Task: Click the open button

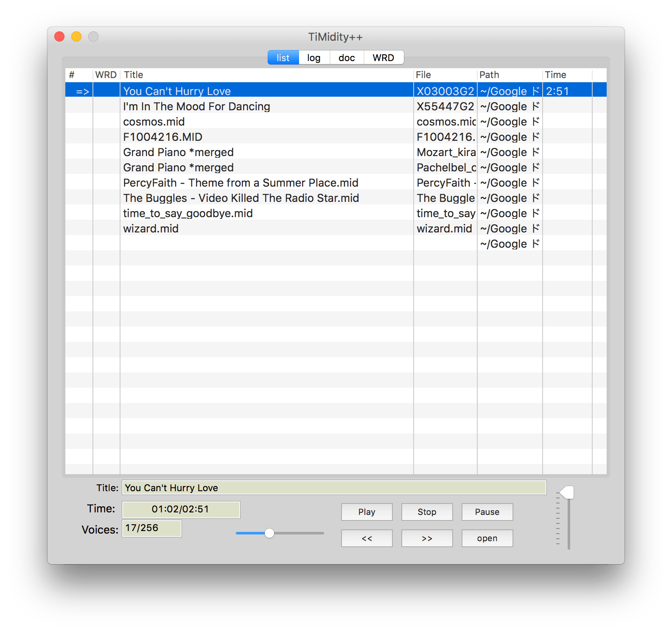Action: coord(487,538)
